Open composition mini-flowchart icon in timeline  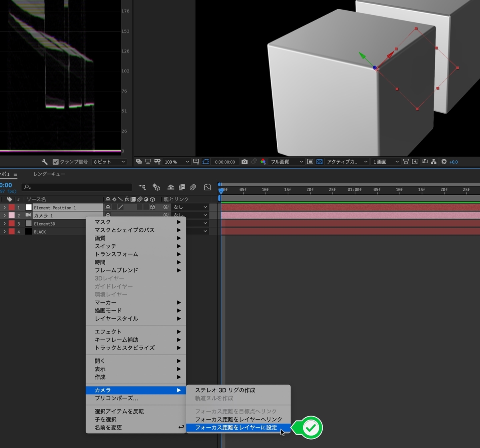click(142, 187)
